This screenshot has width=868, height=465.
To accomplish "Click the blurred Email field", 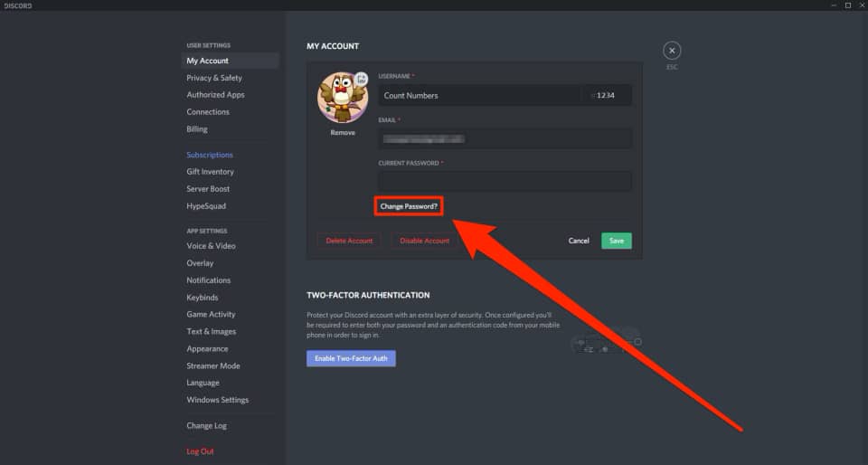I will pyautogui.click(x=505, y=138).
